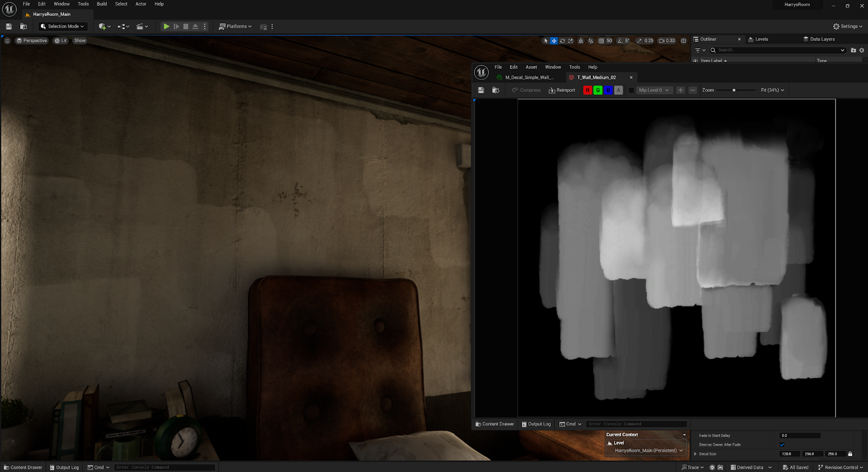Toggle the red channel view
This screenshot has height=472, width=868.
click(x=587, y=90)
